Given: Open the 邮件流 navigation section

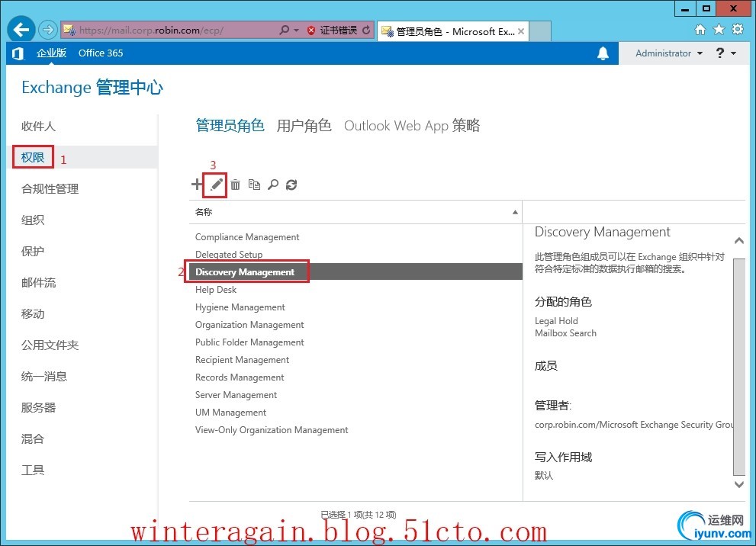Looking at the screenshot, I should click(x=39, y=283).
